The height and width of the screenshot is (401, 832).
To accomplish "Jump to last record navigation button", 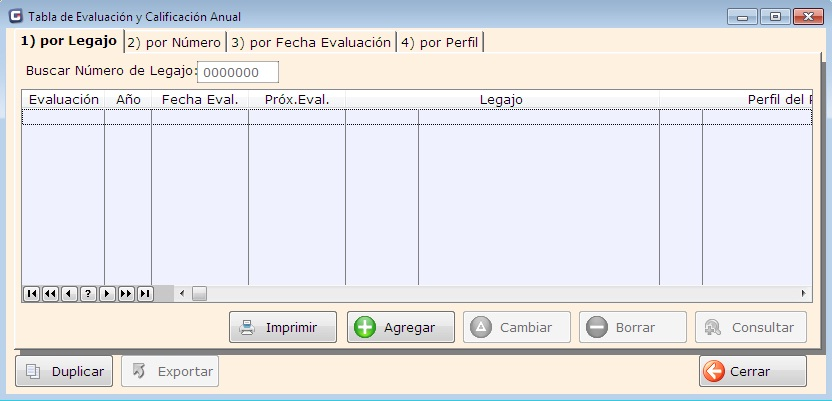I will (145, 294).
